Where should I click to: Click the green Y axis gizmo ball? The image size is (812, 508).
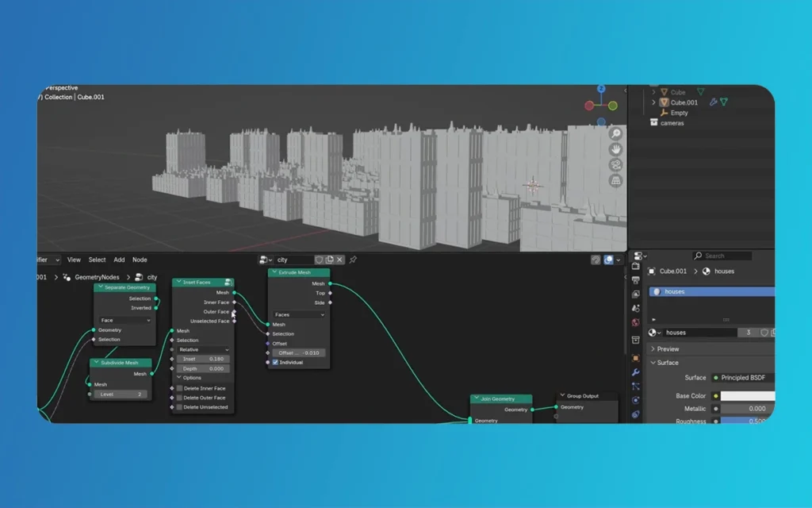pos(613,106)
